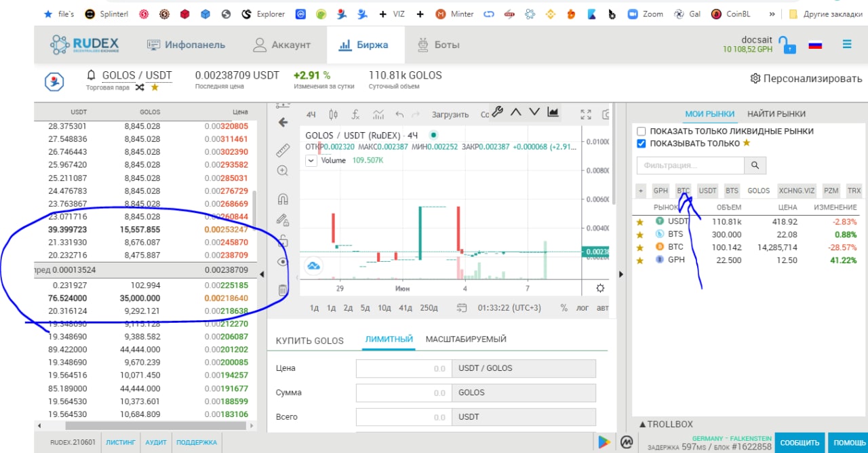Select the 5д chart time range
The image size is (868, 453).
(x=365, y=308)
